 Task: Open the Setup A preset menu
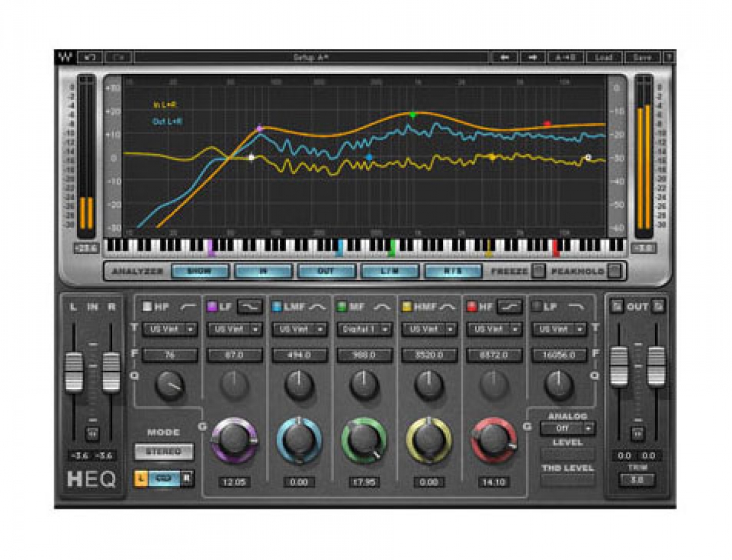tap(312, 57)
